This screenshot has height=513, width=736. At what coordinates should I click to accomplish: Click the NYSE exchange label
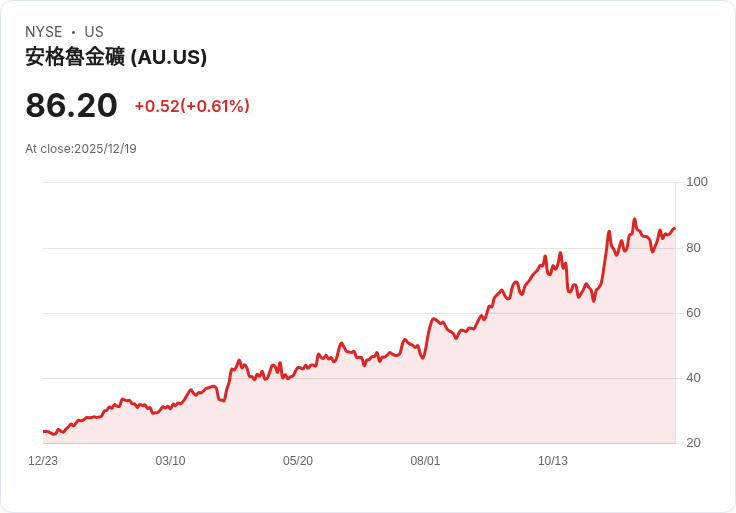pos(44,32)
